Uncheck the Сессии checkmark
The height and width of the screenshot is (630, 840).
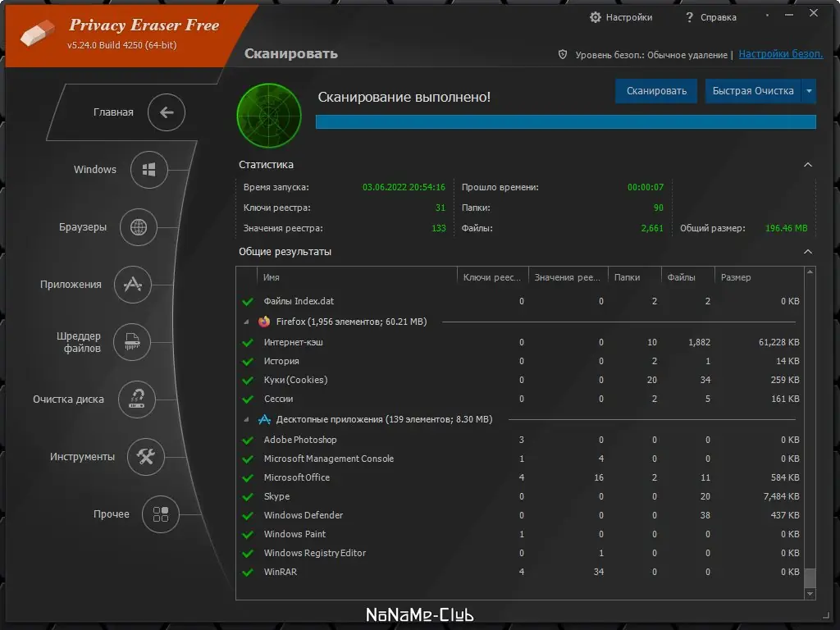point(248,399)
